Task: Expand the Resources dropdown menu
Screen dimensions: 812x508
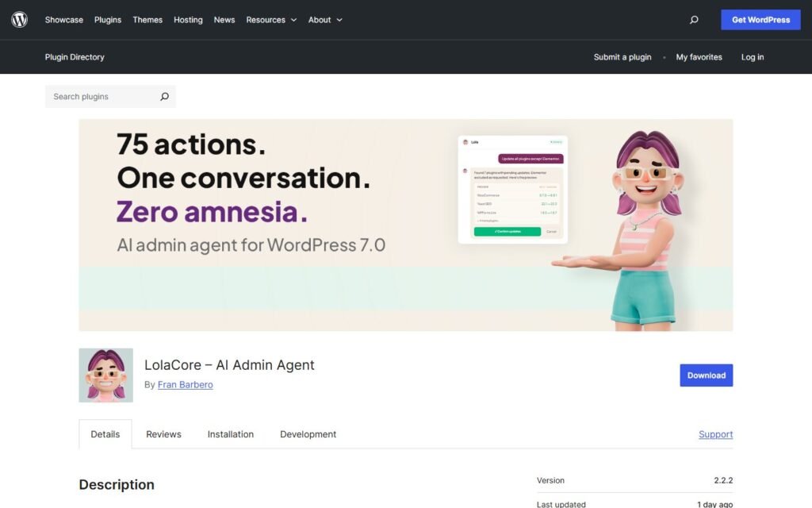Action: point(271,20)
